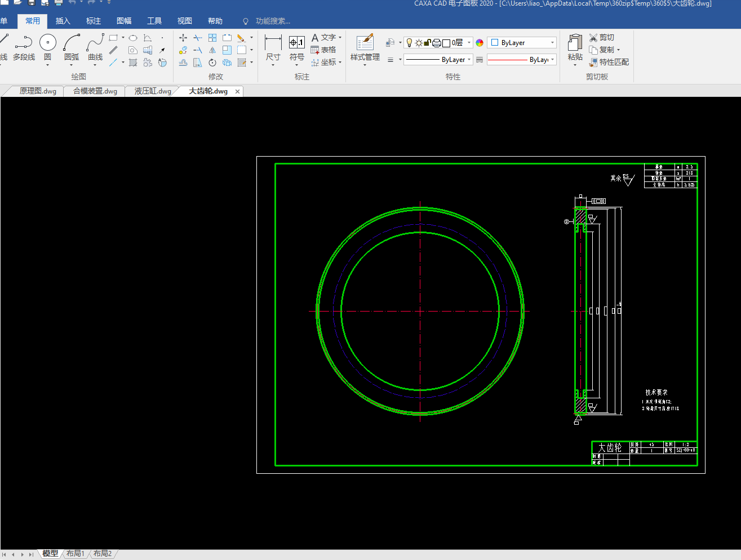Expand the 0层 layer dropdown

pyautogui.click(x=469, y=43)
